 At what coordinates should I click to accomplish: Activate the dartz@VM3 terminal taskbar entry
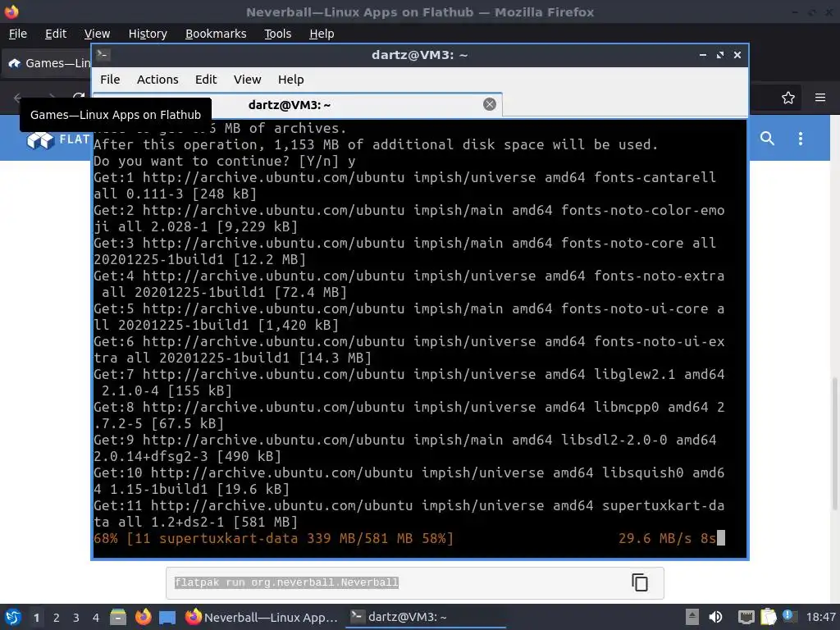(x=426, y=617)
